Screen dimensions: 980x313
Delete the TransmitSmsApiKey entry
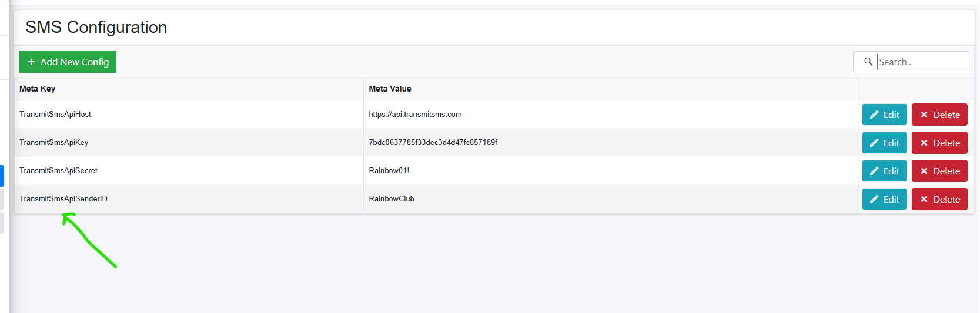pyautogui.click(x=939, y=143)
